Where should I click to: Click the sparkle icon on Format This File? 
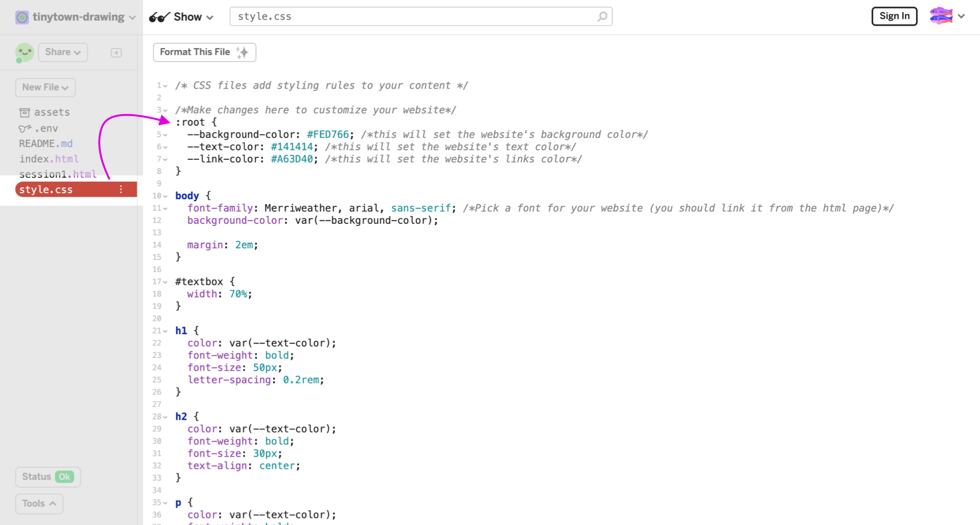tap(243, 52)
